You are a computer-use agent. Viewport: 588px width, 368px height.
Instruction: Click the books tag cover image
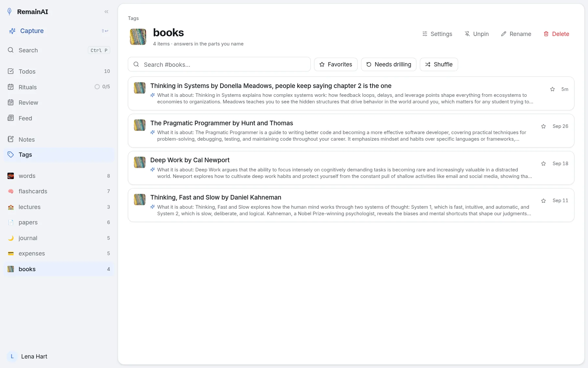138,37
